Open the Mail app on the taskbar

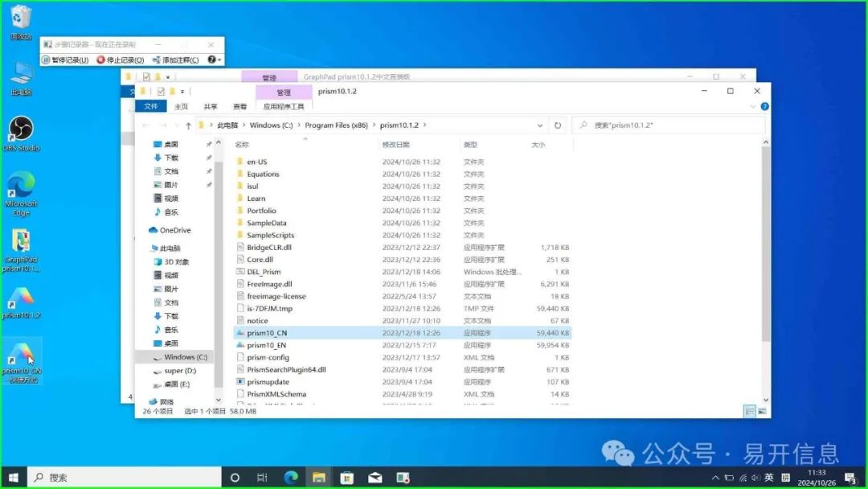point(375,478)
